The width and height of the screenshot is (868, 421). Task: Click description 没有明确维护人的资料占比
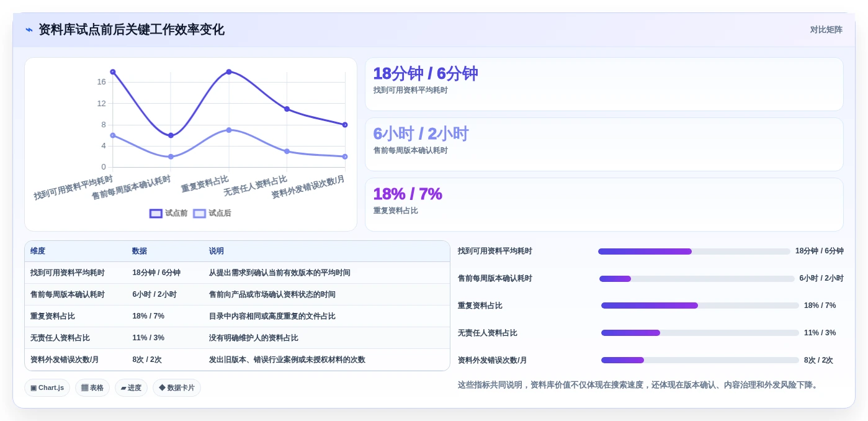coord(254,338)
